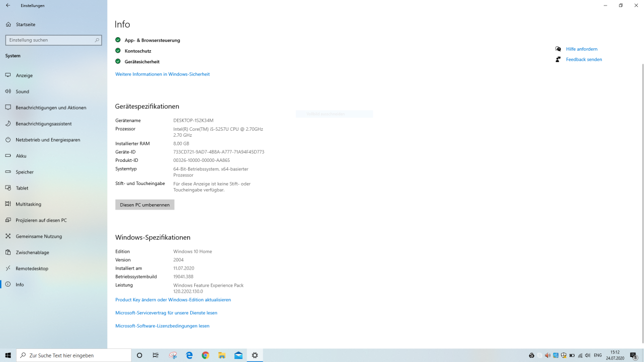Click the Multitasking sidebar icon
The height and width of the screenshot is (362, 644).
8,204
